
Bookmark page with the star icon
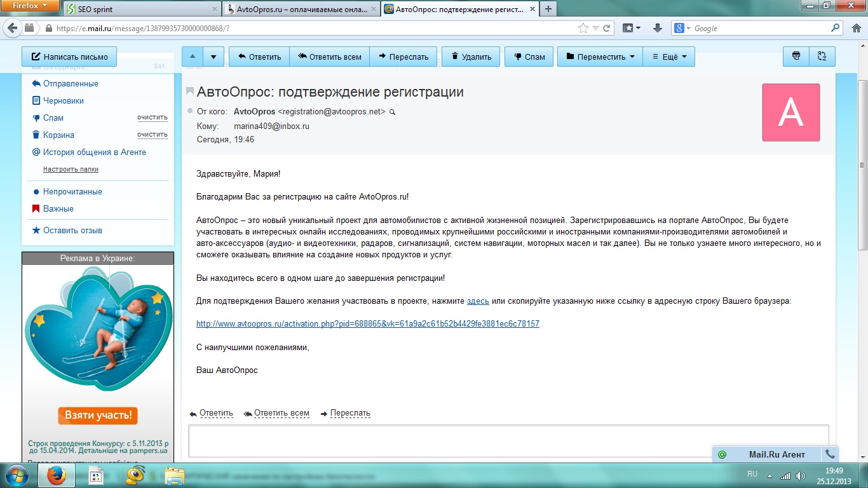[583, 28]
